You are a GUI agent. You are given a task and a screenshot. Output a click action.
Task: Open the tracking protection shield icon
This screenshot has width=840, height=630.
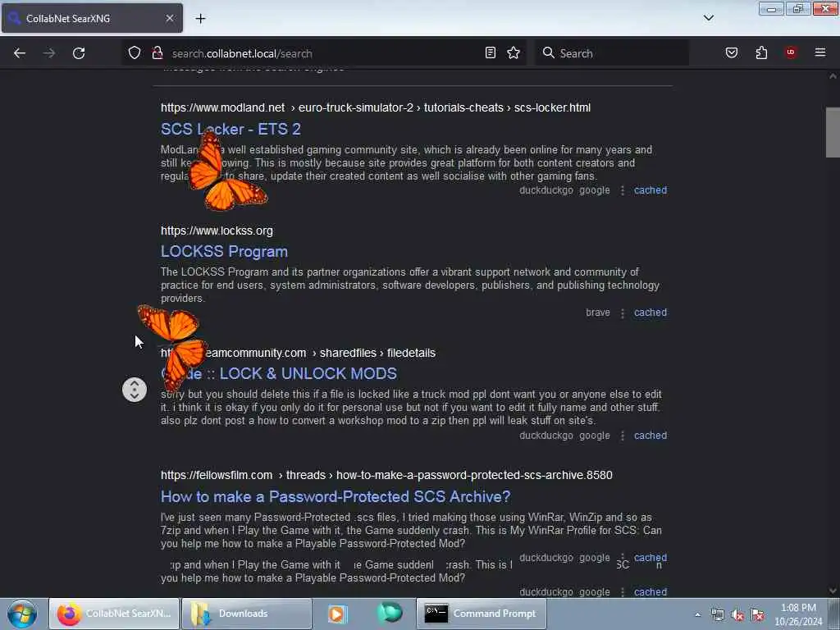click(135, 53)
